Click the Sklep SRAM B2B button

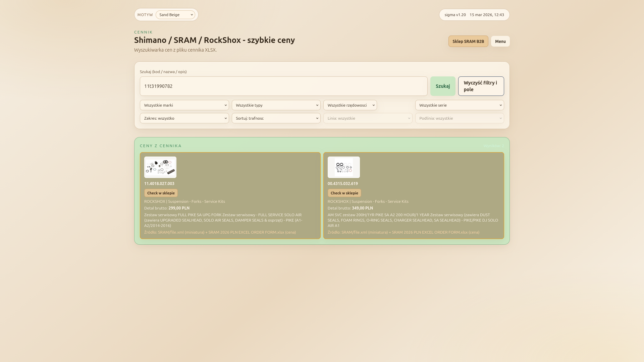468,41
